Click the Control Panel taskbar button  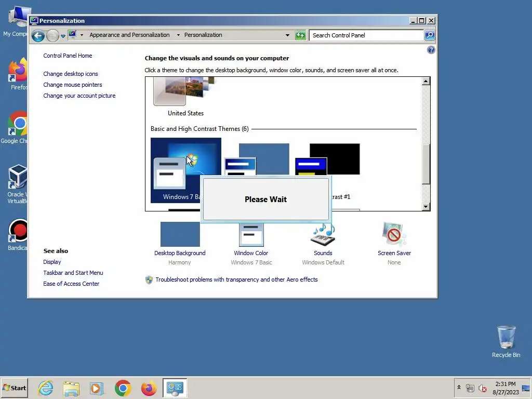[x=175, y=388]
